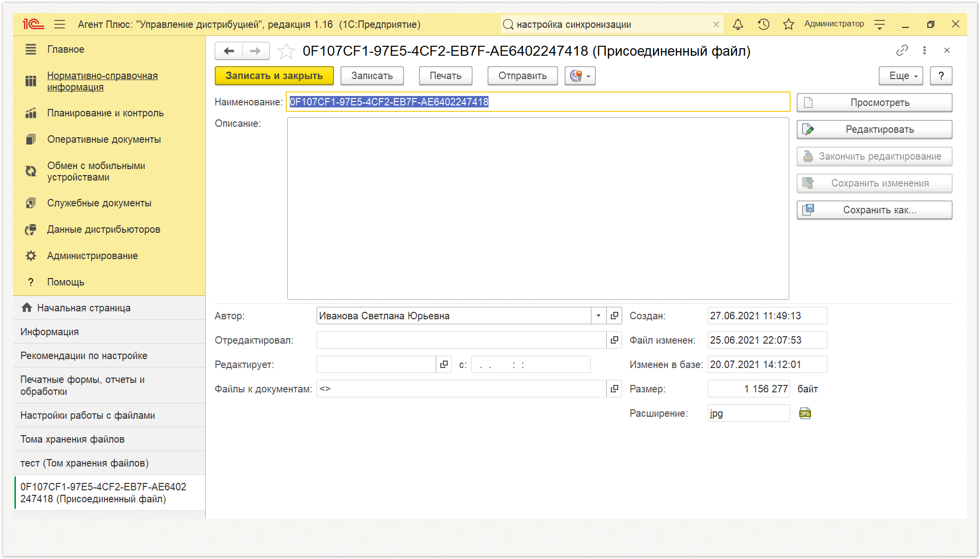Click the Записать button
980x559 pixels.
click(372, 76)
